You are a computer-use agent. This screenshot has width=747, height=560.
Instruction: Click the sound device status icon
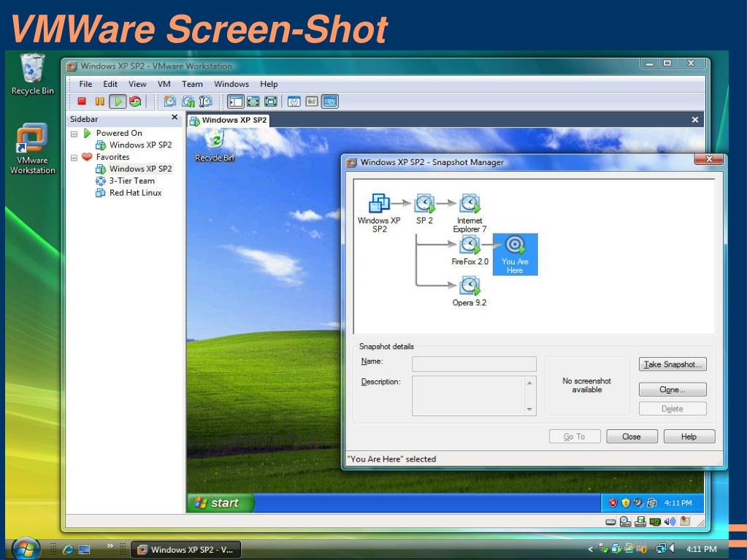tap(670, 521)
